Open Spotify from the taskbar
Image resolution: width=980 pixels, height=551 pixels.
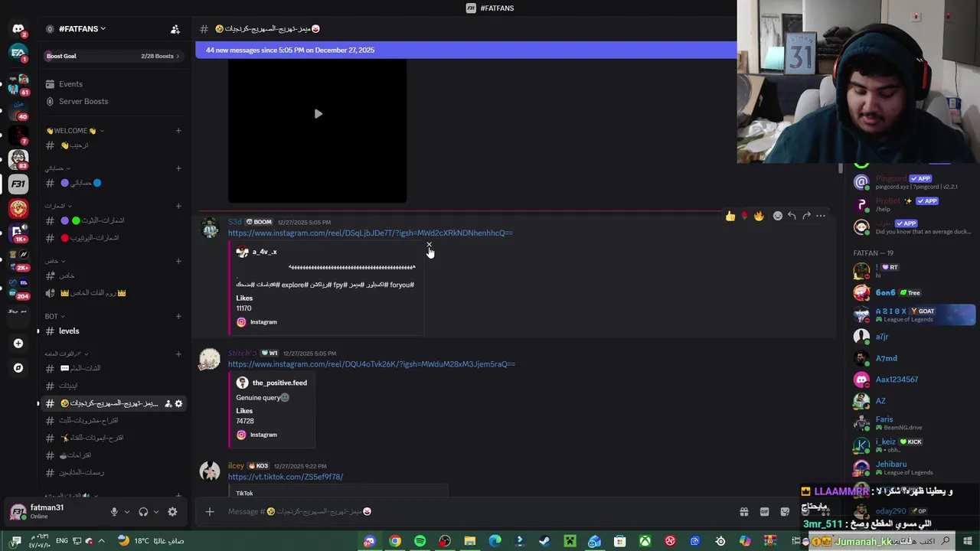click(x=420, y=541)
